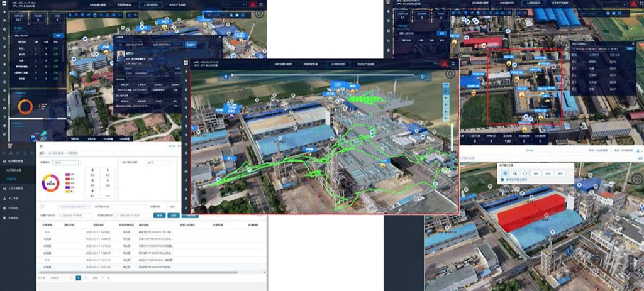Click the compass icon in the personnel detail window
Screen dimensions: 644x291
coord(258,13)
